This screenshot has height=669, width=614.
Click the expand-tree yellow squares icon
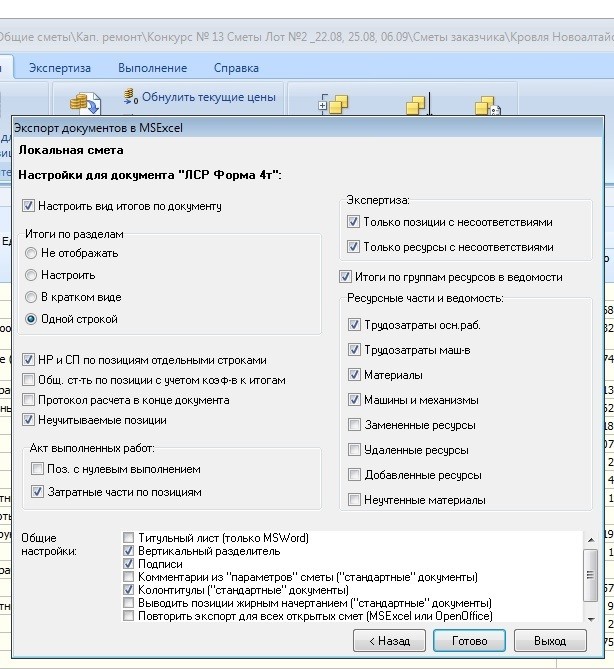click(x=333, y=104)
